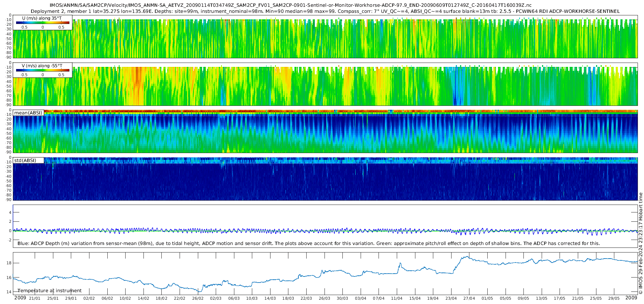This screenshot has width=644, height=304.
Task: Click the blue ADCP depth variation caption
Action: (x=308, y=244)
